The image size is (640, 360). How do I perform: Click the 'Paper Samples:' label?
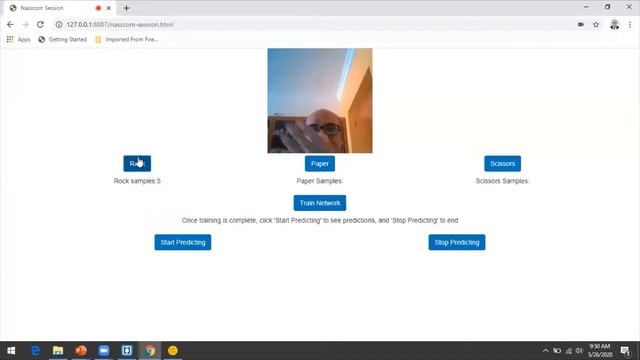(x=320, y=181)
